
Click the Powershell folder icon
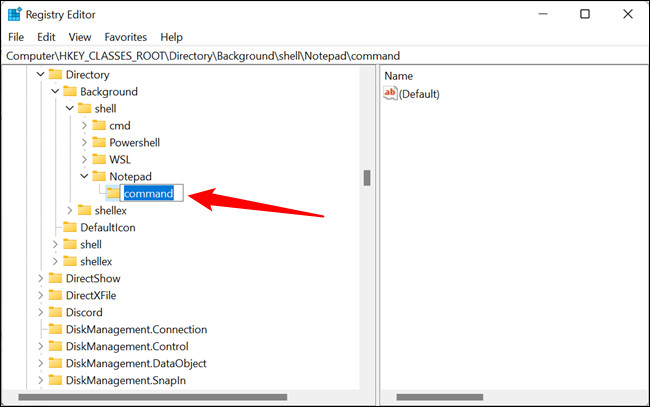[x=99, y=143]
